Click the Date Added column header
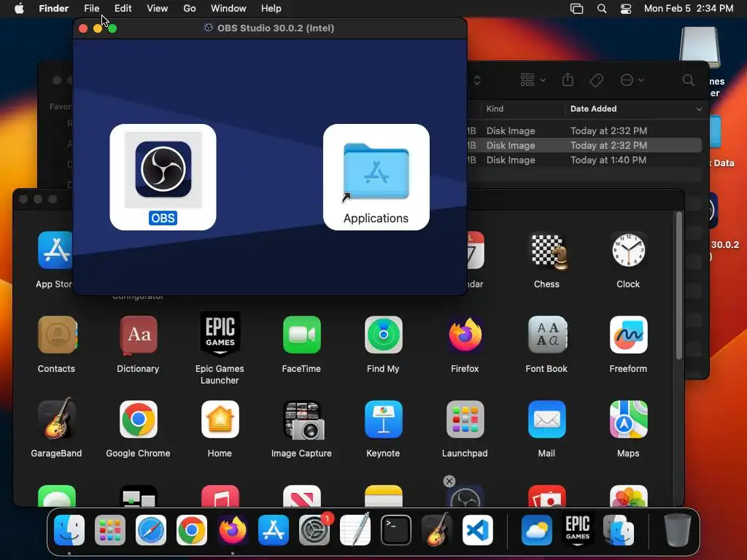This screenshot has height=560, width=747. pos(593,109)
